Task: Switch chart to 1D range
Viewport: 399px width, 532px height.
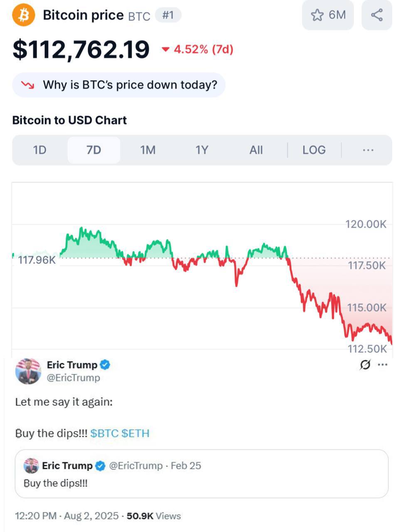Action: 40,150
